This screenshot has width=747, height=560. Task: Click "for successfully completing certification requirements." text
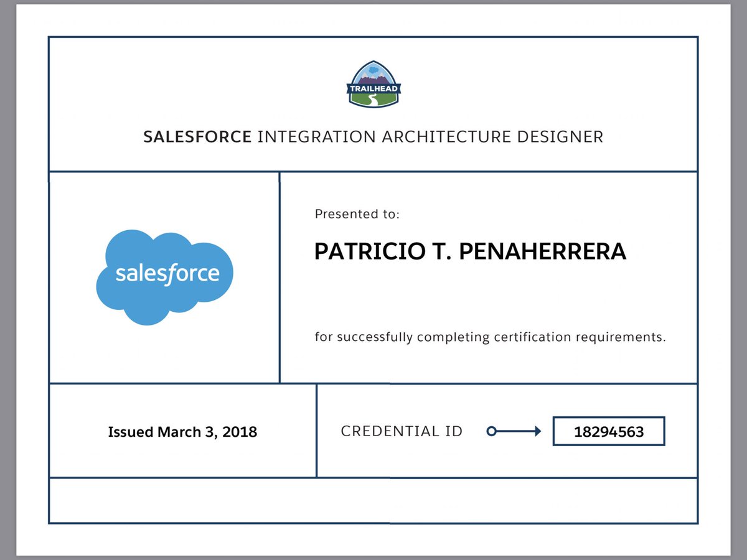click(491, 338)
